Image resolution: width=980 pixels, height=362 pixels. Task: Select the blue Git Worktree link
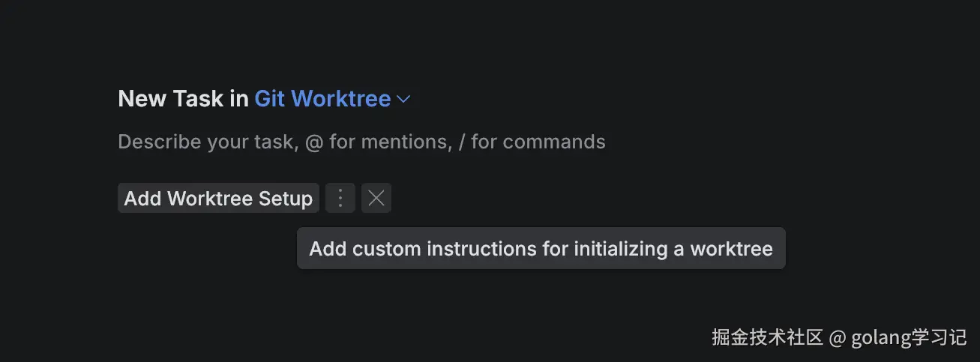[x=322, y=99]
